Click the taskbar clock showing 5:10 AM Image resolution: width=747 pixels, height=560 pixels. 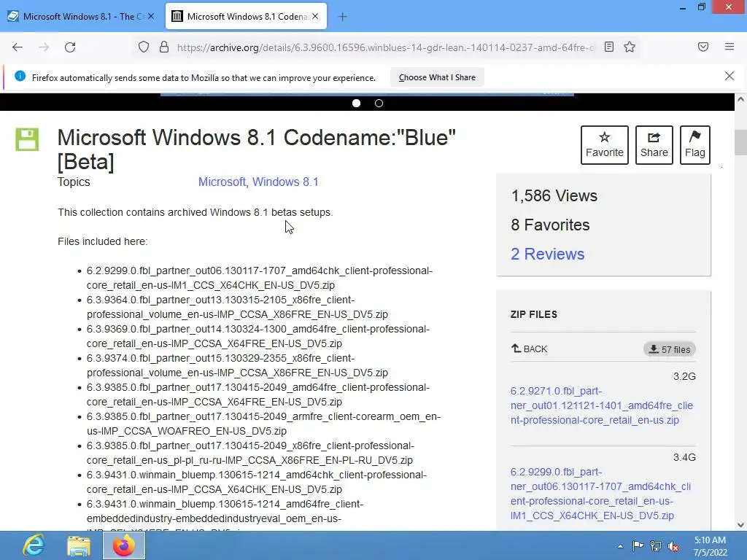710,546
